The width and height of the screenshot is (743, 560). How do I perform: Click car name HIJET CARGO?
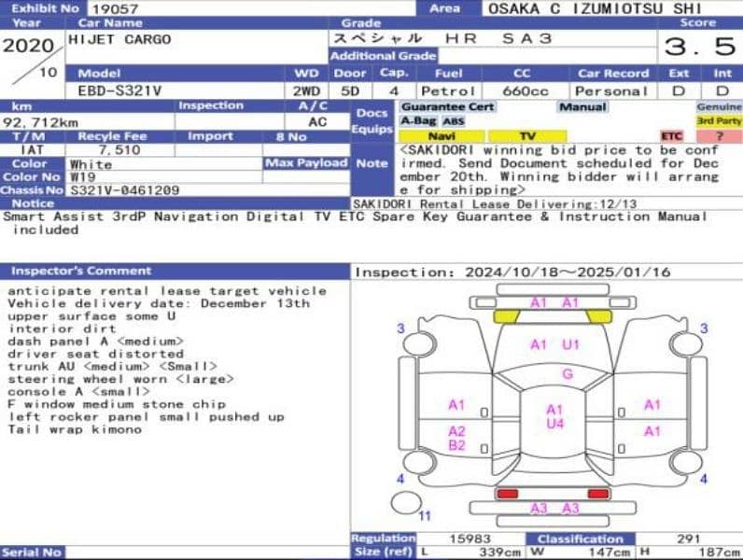click(x=119, y=39)
